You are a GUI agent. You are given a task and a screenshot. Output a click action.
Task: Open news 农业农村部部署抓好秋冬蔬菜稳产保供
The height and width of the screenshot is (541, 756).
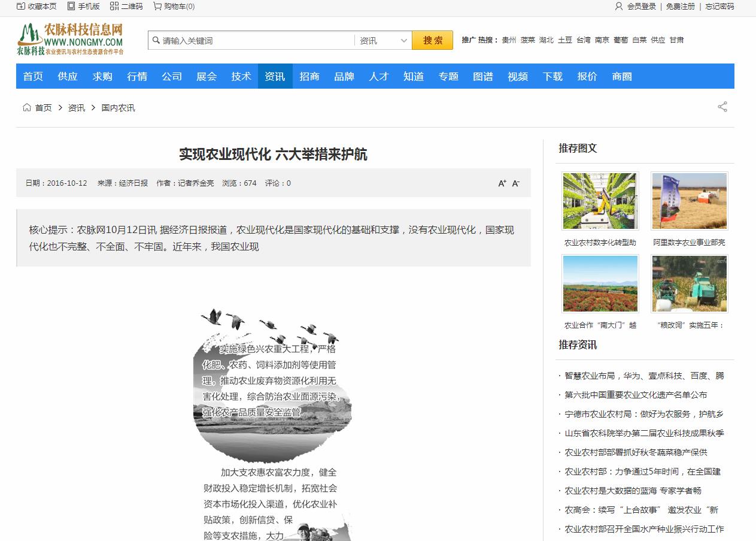pyautogui.click(x=636, y=452)
